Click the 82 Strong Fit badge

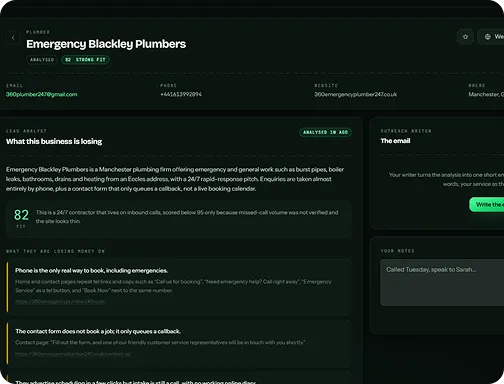[85, 60]
